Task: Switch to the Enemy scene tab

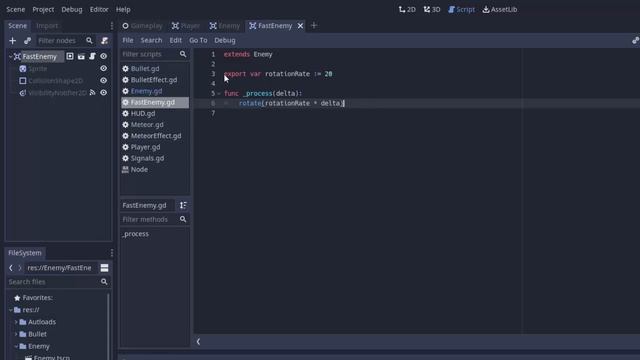Action: click(x=225, y=26)
